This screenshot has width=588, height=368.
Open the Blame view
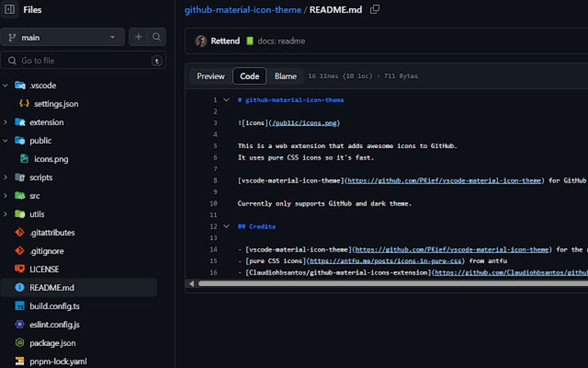285,76
